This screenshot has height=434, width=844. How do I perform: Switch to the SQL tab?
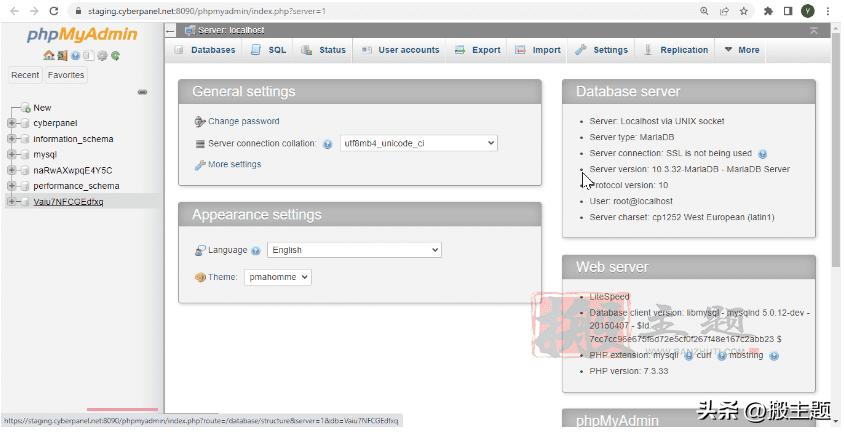268,50
